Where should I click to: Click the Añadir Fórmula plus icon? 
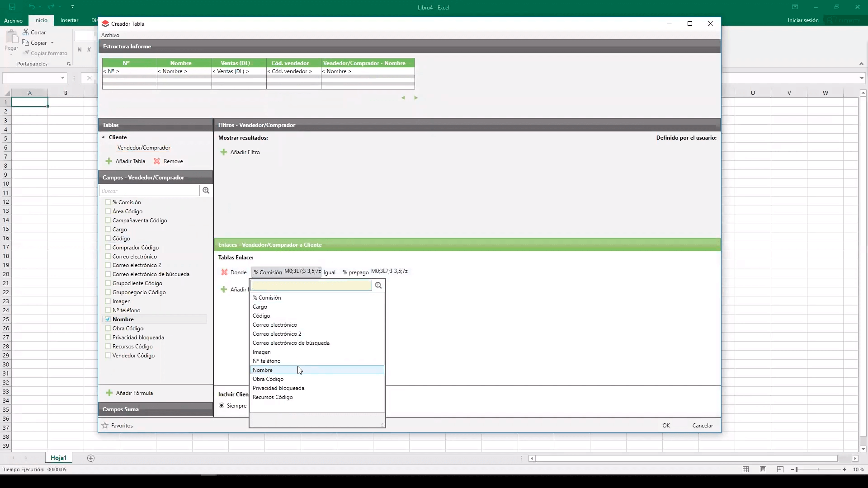(109, 393)
